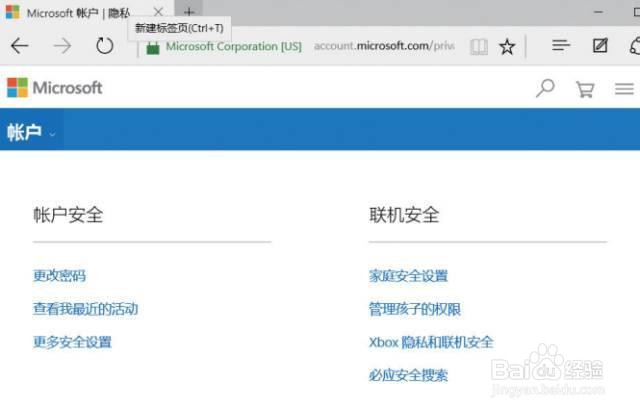The image size is (640, 412).
Task: Open 更多安全设置 link
Action: [72, 342]
